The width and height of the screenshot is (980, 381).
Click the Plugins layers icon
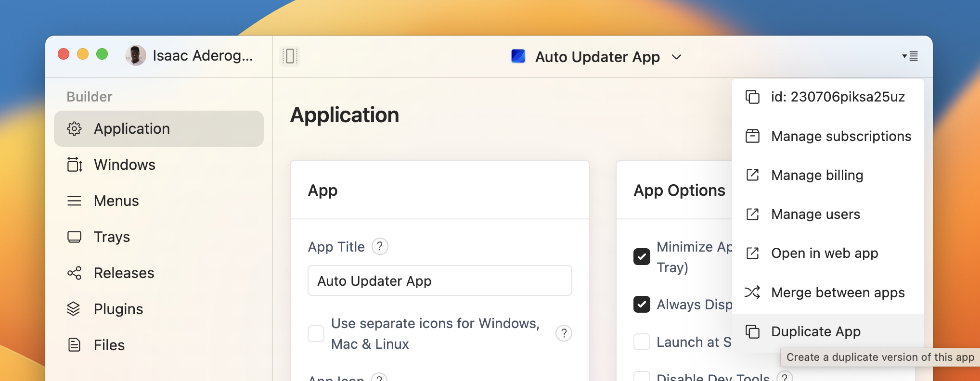(73, 309)
